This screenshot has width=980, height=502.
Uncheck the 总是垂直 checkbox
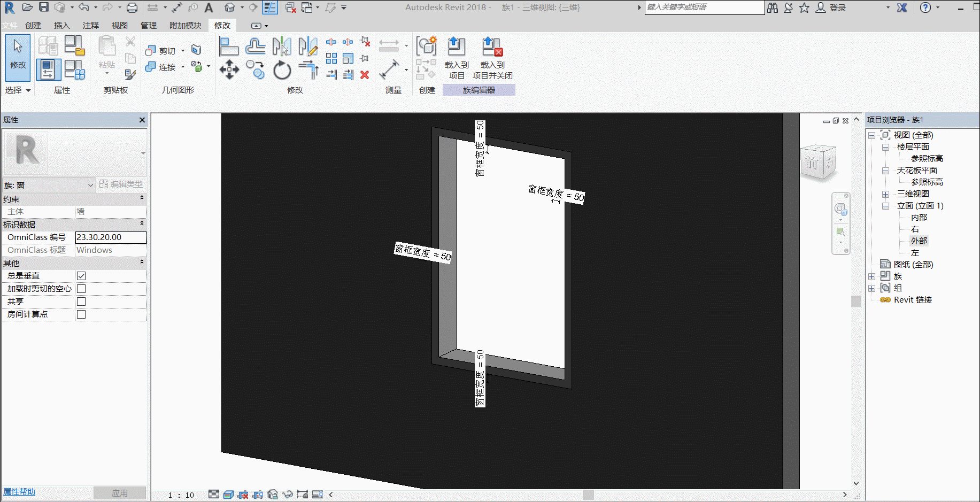tap(81, 276)
